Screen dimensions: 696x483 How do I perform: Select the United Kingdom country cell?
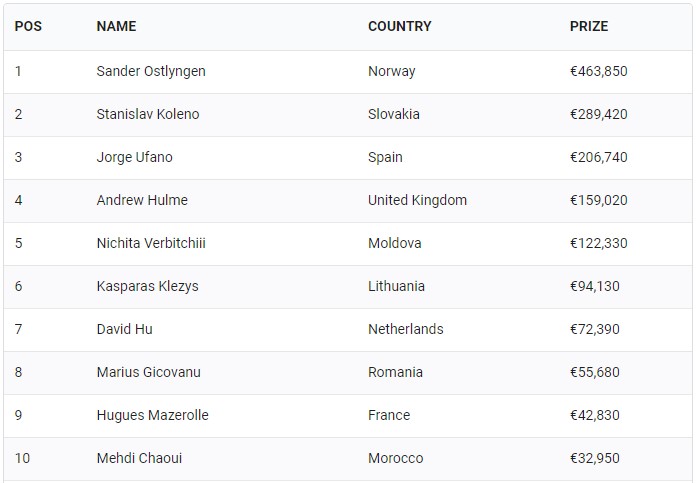pyautogui.click(x=417, y=200)
